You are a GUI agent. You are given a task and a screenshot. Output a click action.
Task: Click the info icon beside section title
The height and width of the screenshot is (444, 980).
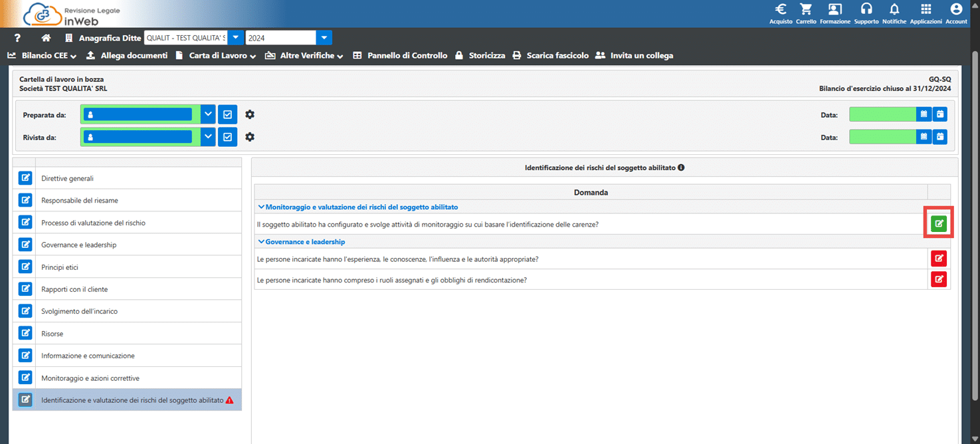tap(681, 167)
